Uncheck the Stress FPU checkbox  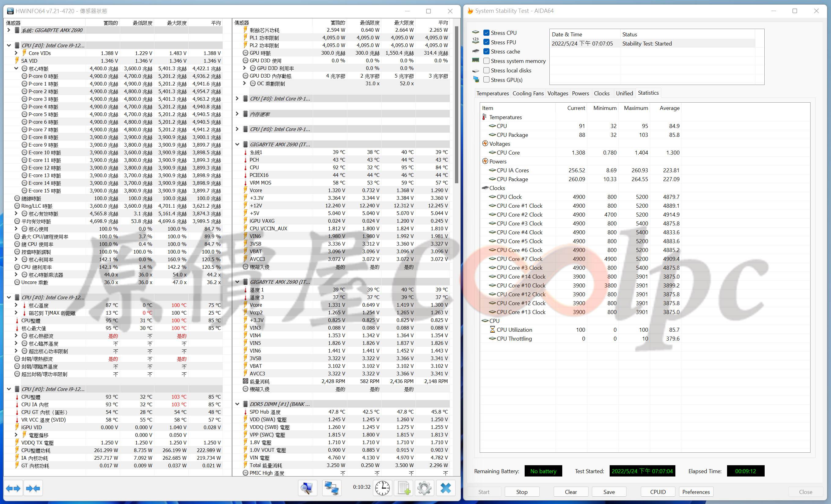pyautogui.click(x=486, y=42)
